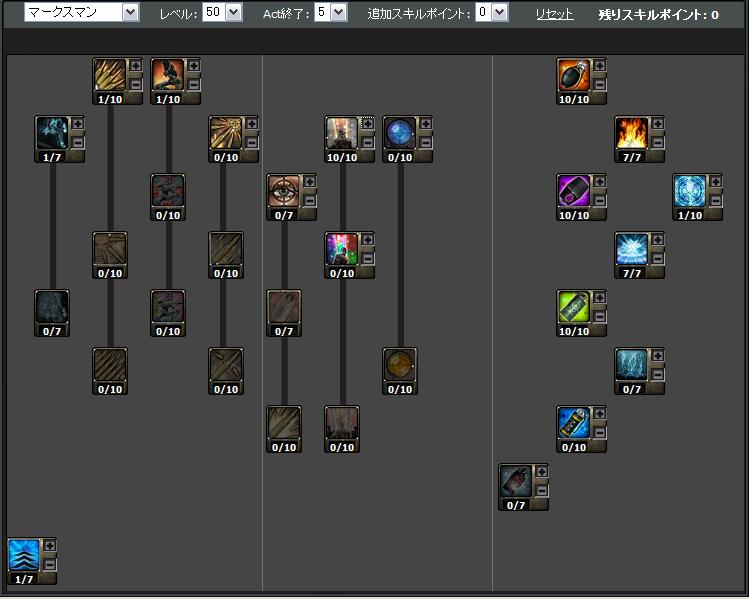This screenshot has height=599, width=749.
Task: Increase the blue chevrons skill with plus
Action: pos(50,546)
